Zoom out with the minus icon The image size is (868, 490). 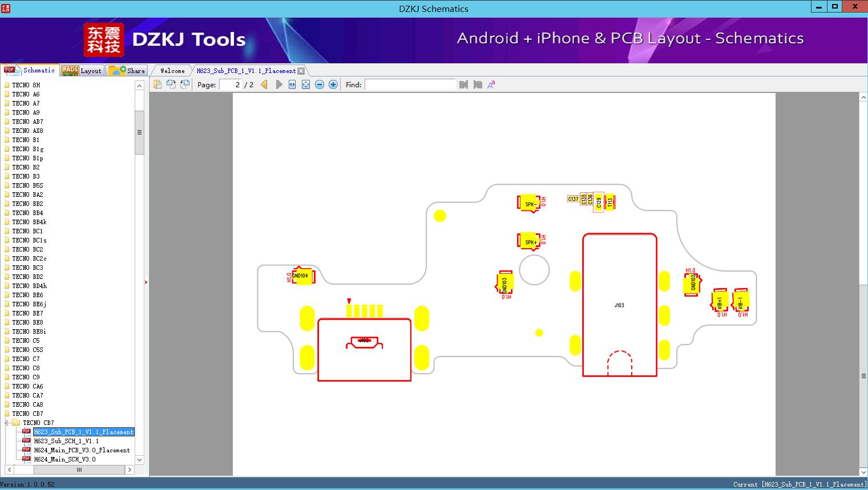click(320, 84)
